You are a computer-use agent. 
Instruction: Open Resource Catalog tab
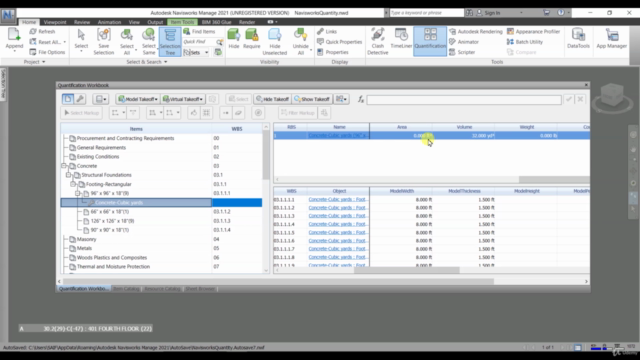[x=162, y=289]
